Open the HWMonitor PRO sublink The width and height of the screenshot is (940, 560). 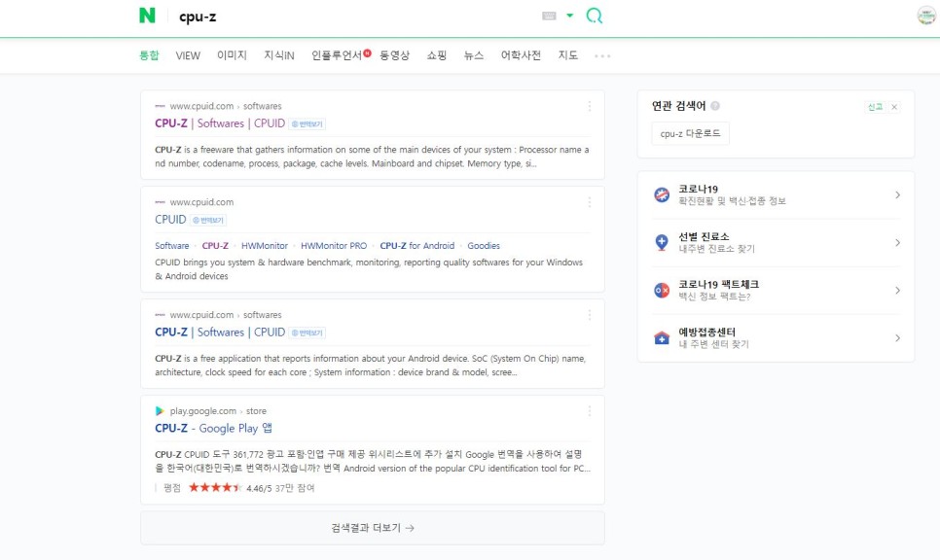334,246
